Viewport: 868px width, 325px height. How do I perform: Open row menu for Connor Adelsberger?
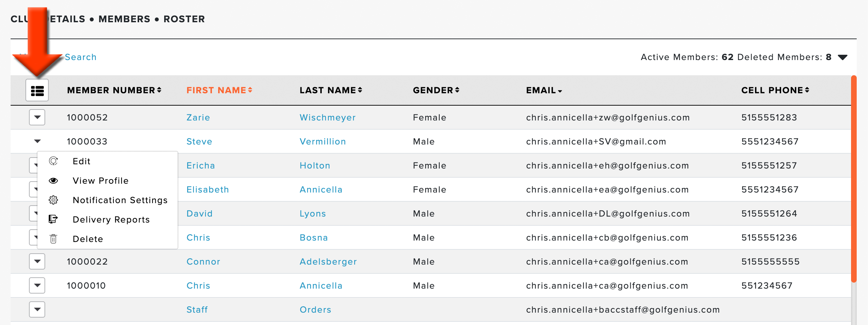coord(37,261)
